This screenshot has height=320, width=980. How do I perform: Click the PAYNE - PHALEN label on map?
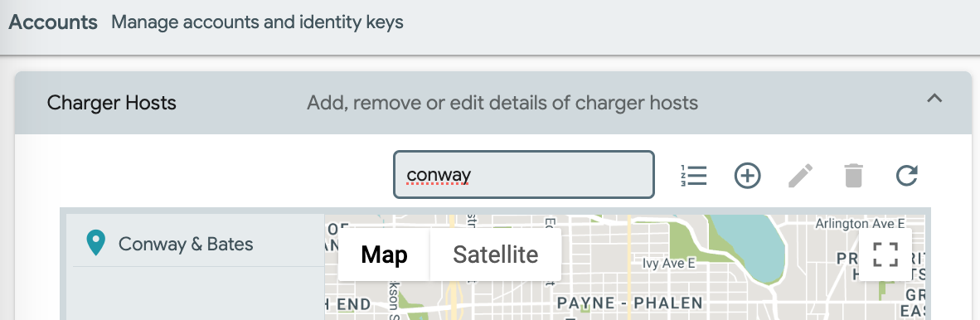[630, 304]
